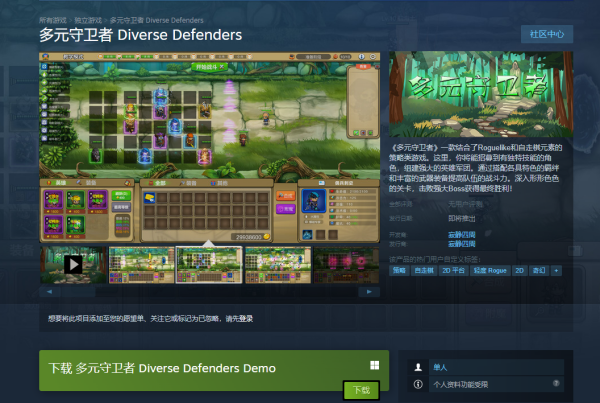Click the 多元守卫者 forest header image
The image size is (600, 403).
point(481,94)
